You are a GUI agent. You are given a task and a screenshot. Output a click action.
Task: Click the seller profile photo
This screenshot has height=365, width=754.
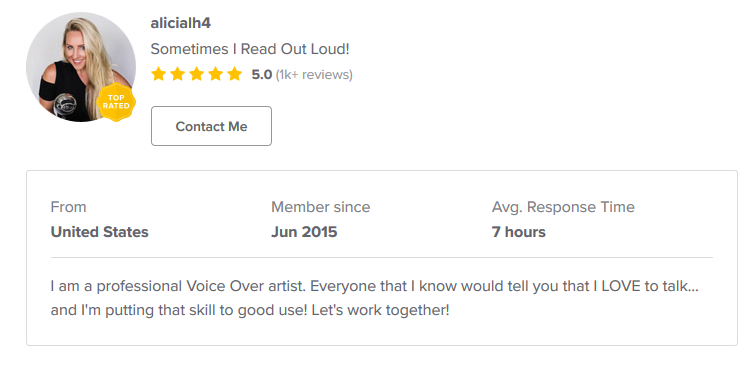click(x=81, y=67)
